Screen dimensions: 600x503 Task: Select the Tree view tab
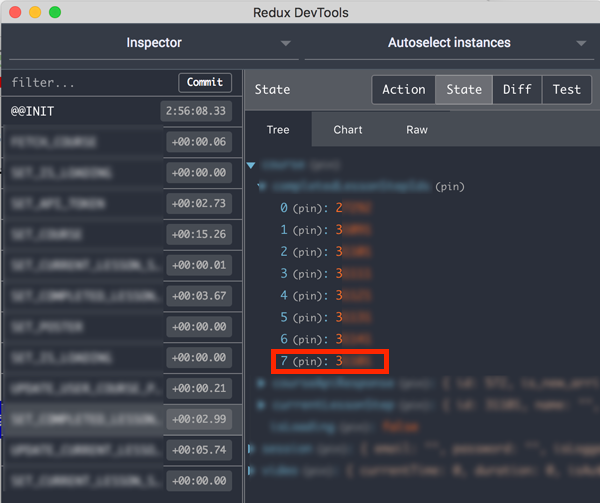278,130
